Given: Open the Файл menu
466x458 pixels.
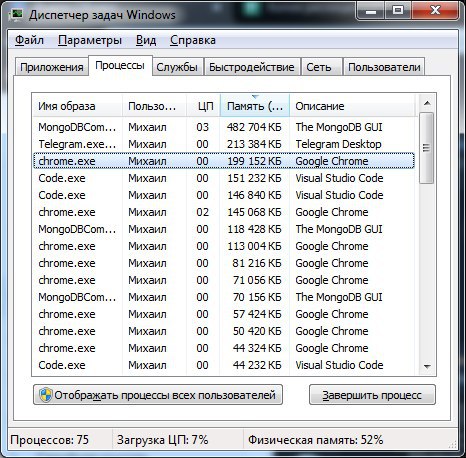Looking at the screenshot, I should pos(29,40).
